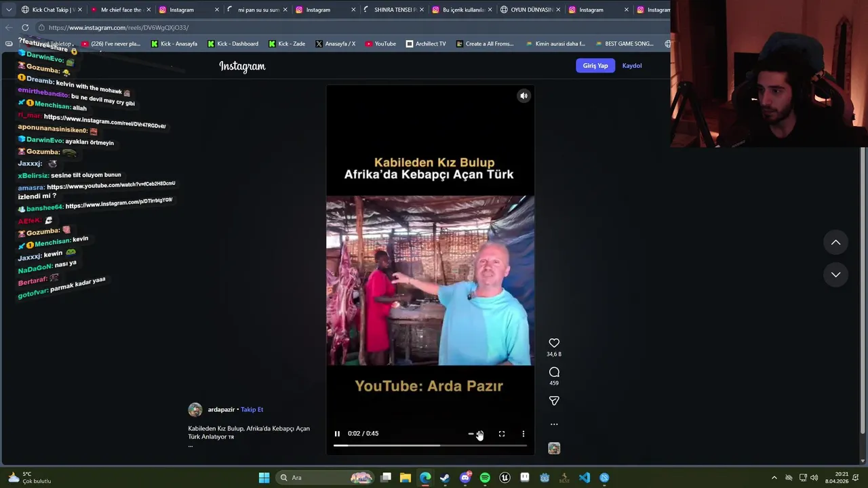Click the Giriş Yap login button
Image resolution: width=868 pixels, height=488 pixels.
[595, 66]
